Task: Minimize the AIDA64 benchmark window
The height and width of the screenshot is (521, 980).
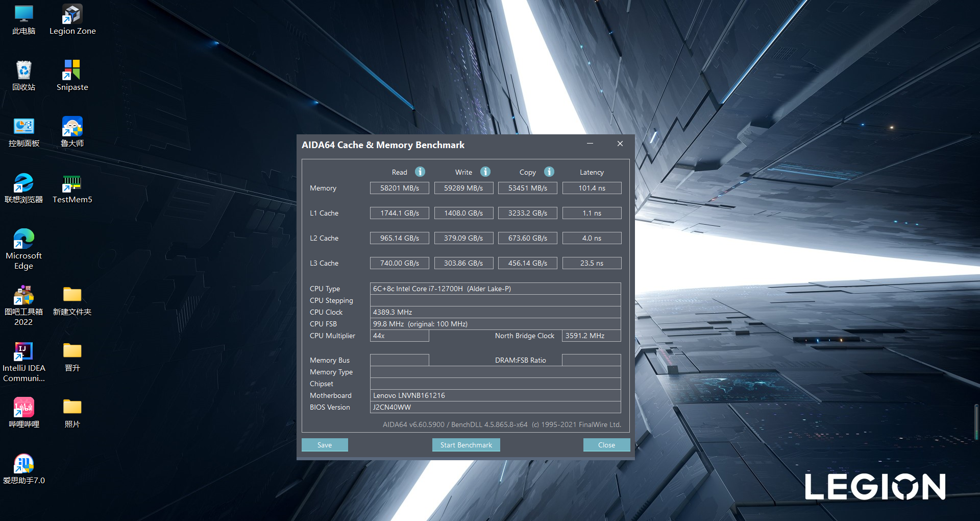Action: [590, 144]
